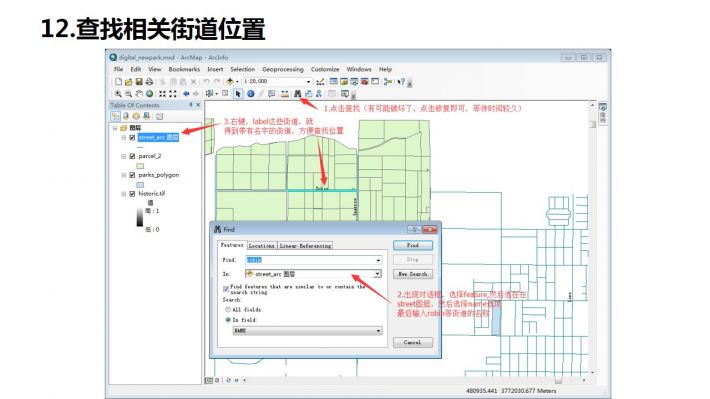
Task: Click the Zoom In magnifier tool
Action: pos(118,94)
